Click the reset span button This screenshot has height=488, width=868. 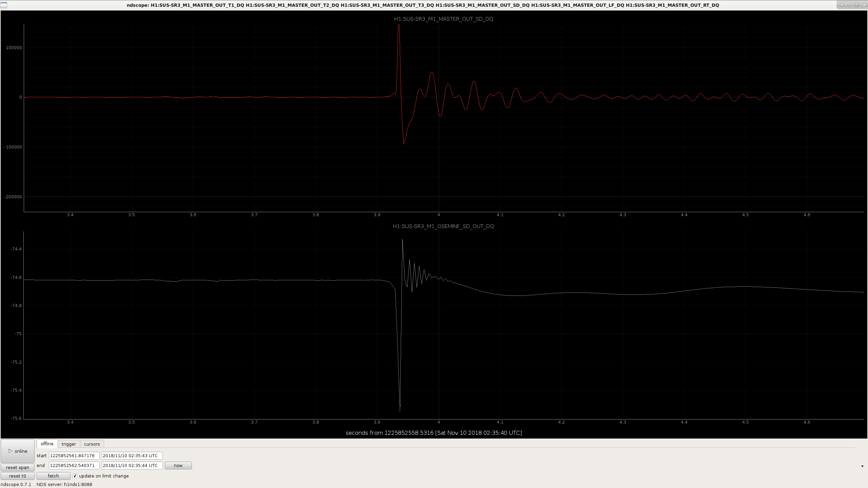click(18, 467)
